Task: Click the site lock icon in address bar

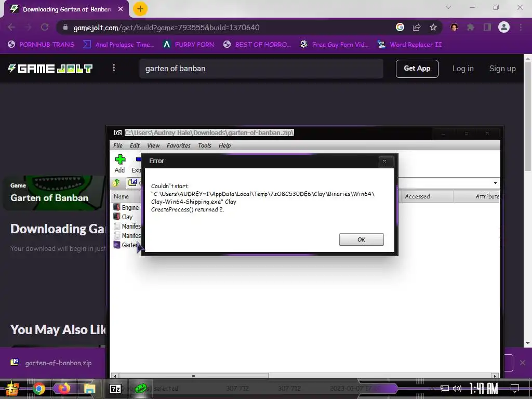Action: pos(65,27)
